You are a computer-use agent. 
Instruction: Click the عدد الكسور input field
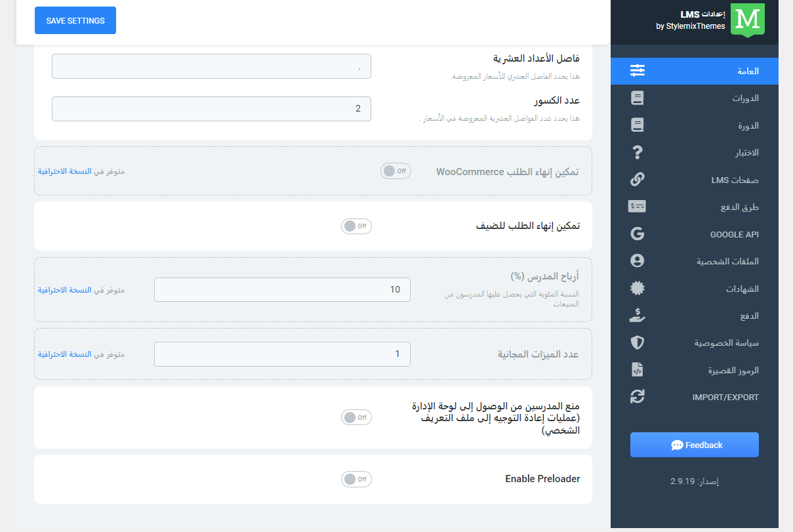(211, 109)
